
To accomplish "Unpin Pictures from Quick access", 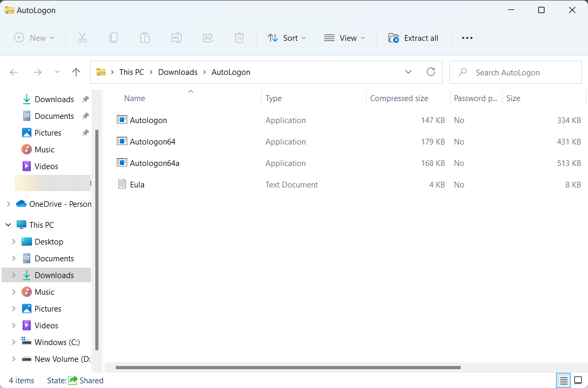I will [x=85, y=132].
